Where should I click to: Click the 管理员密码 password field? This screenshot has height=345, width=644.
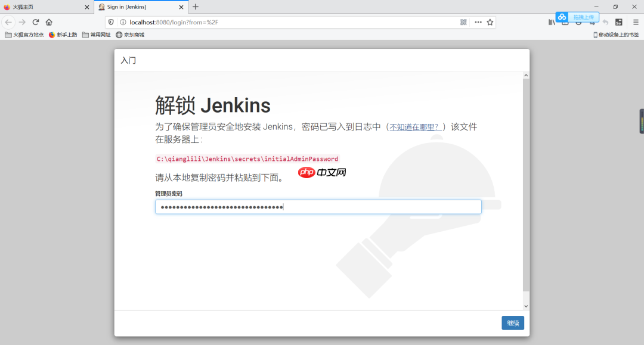318,206
